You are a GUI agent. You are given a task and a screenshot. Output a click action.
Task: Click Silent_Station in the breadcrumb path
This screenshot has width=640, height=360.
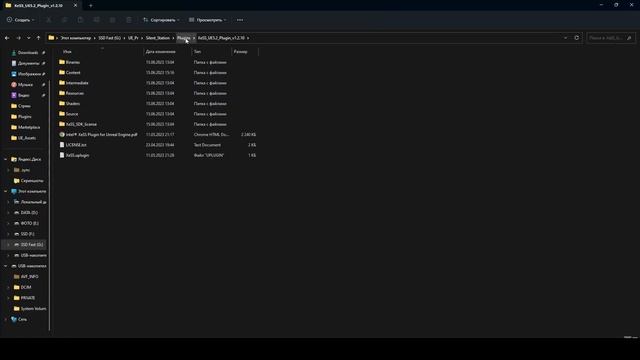click(x=158, y=38)
